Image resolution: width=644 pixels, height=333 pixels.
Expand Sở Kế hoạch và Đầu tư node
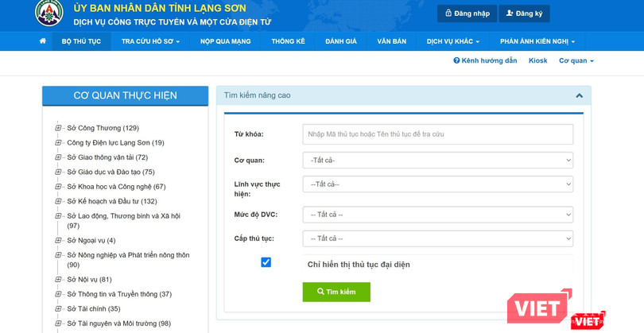point(58,201)
